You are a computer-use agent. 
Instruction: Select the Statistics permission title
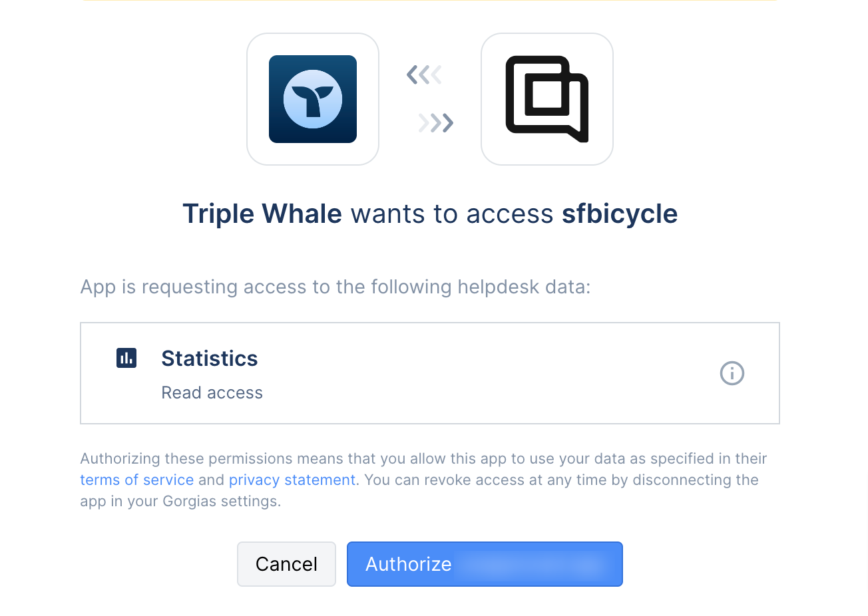pyautogui.click(x=210, y=359)
